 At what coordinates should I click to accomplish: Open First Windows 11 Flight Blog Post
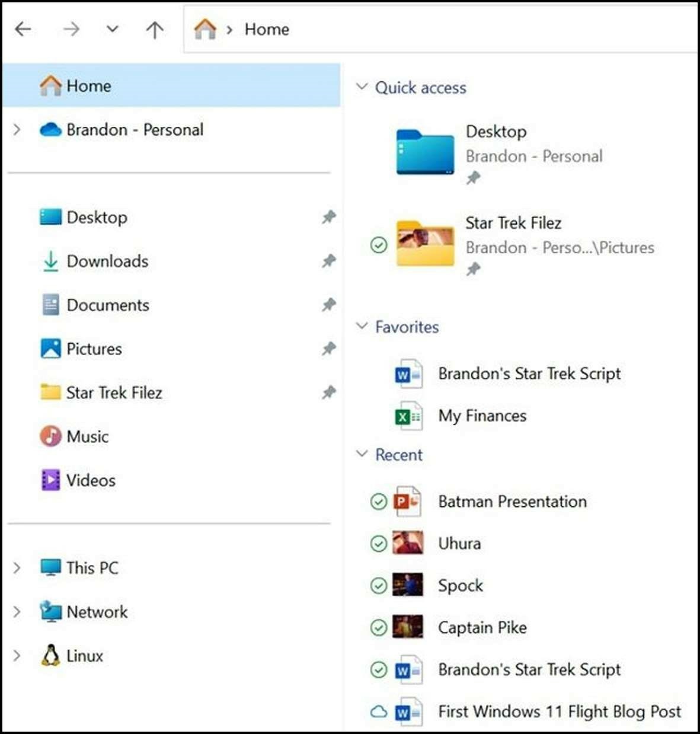click(x=559, y=711)
